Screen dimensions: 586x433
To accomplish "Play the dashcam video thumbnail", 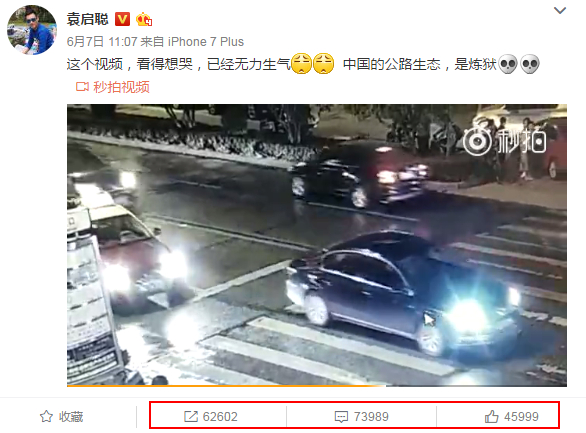I will click(x=317, y=245).
